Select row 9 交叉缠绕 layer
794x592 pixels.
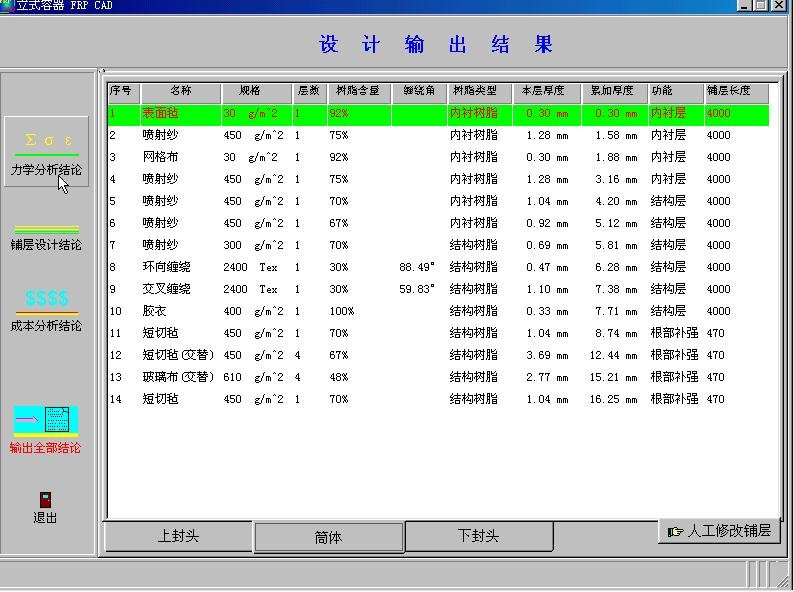tap(166, 289)
